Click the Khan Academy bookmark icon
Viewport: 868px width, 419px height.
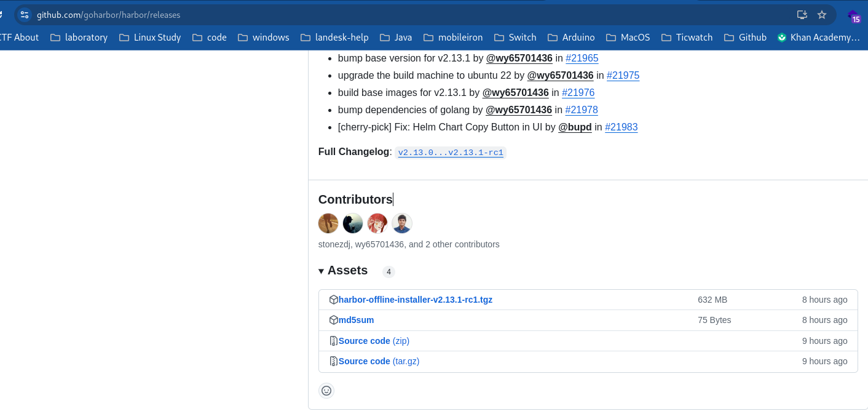coord(782,38)
